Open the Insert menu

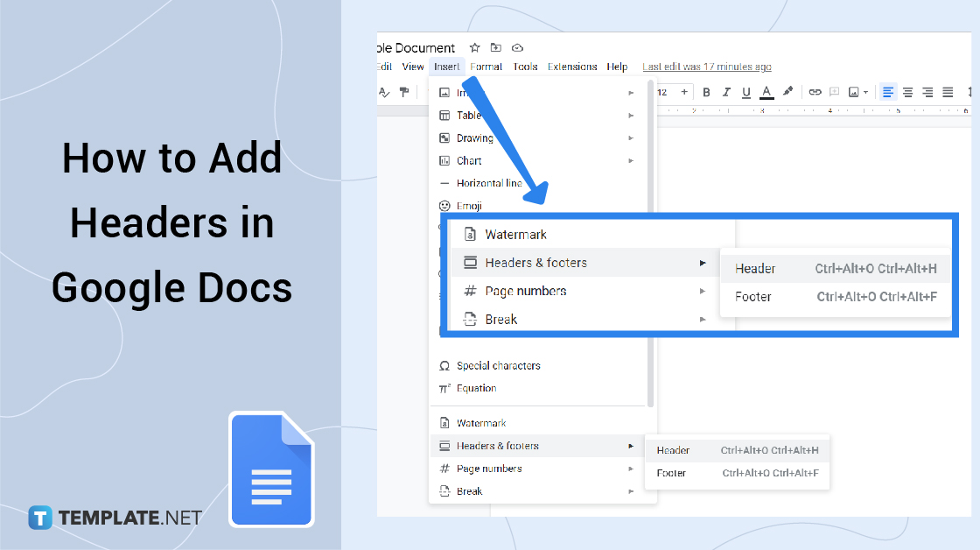(x=446, y=67)
